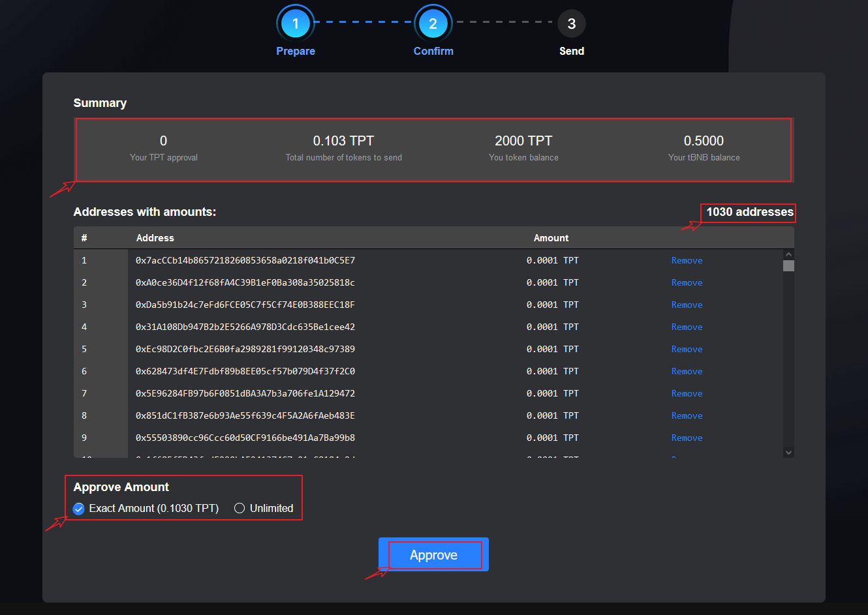This screenshot has width=868, height=615.
Task: Remove the address in row 2
Action: tap(687, 282)
